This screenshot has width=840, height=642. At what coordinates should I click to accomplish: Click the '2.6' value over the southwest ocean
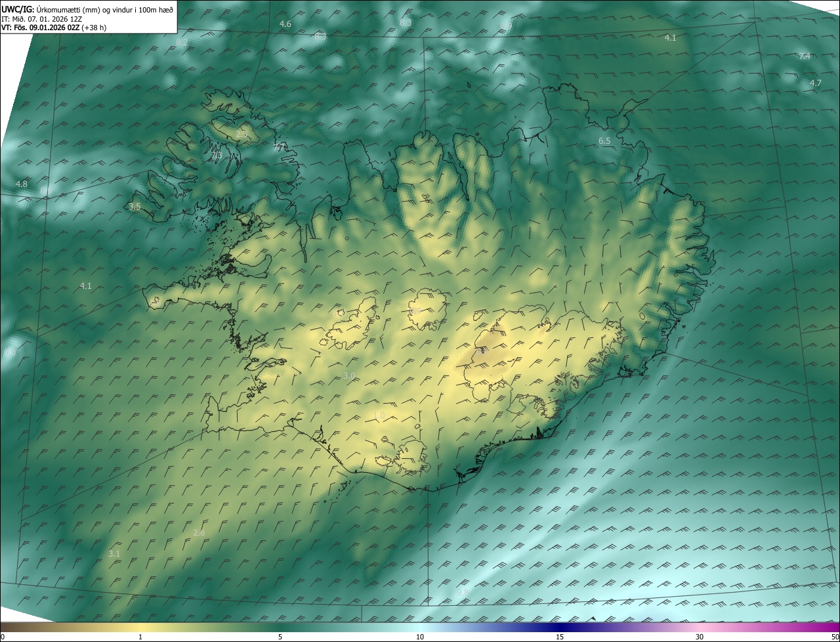[x=199, y=533]
